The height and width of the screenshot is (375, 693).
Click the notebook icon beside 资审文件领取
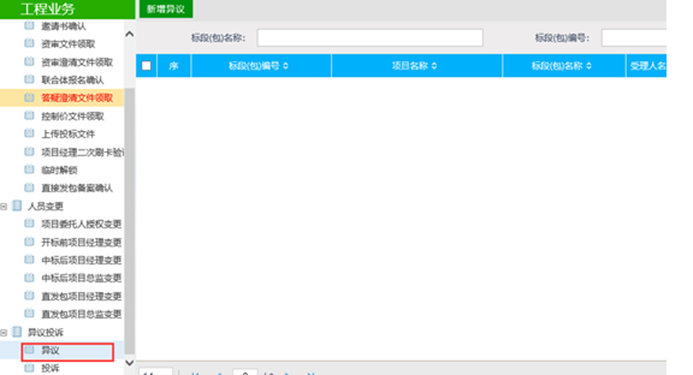pos(29,43)
